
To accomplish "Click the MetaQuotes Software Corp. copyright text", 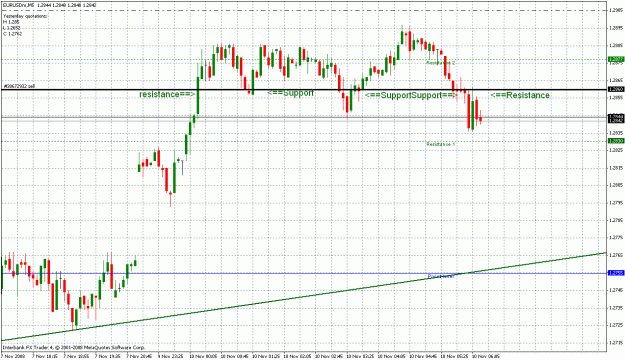I will (x=74, y=348).
